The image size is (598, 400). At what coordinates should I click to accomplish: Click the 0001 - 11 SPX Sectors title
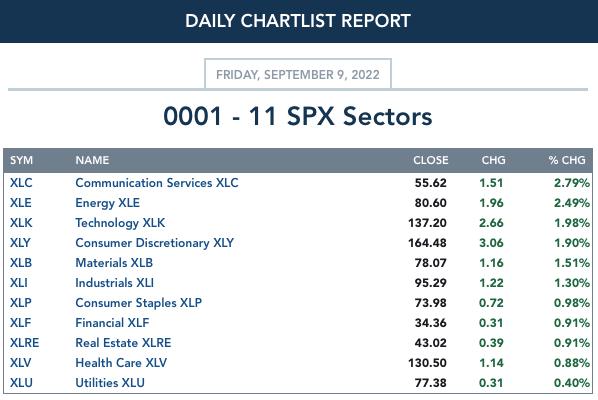[298, 116]
